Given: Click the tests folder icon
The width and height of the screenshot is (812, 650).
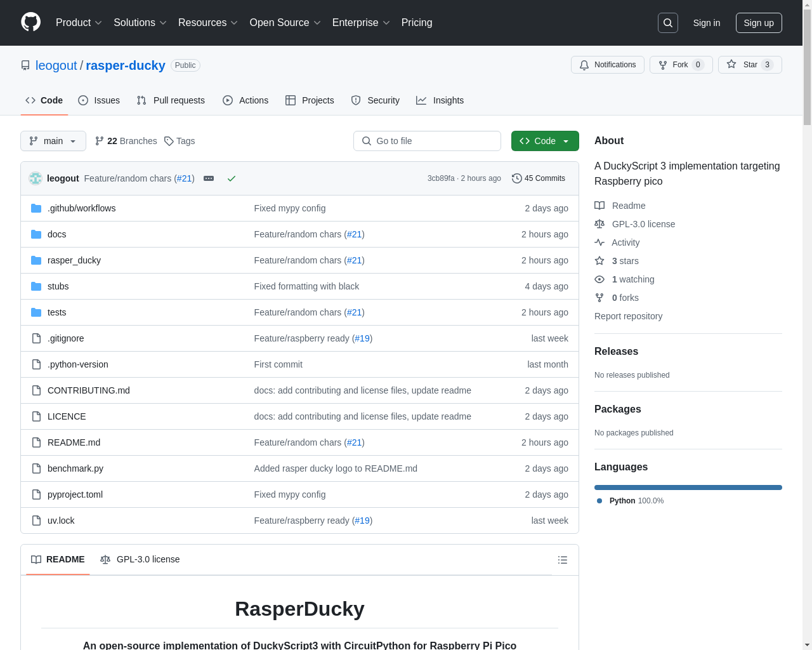Looking at the screenshot, I should pos(36,312).
